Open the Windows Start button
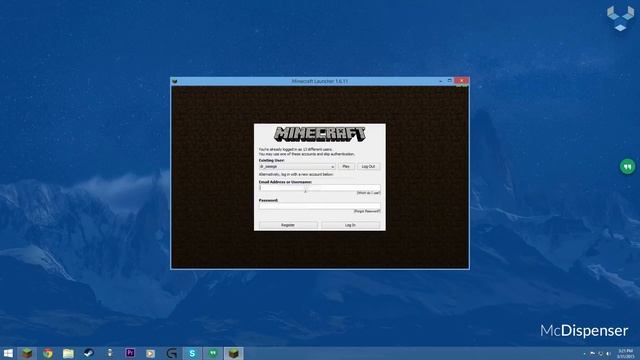The height and width of the screenshot is (360, 640). click(8, 353)
